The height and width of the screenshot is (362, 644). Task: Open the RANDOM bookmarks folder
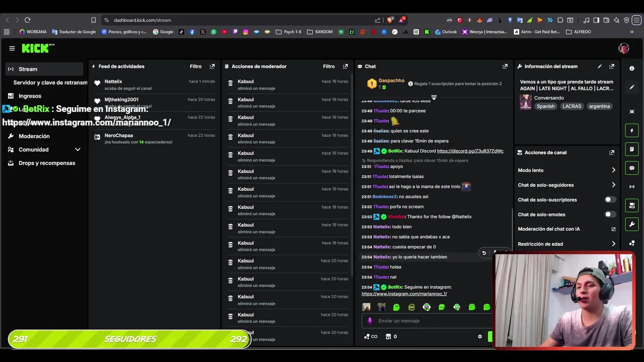[x=319, y=32]
